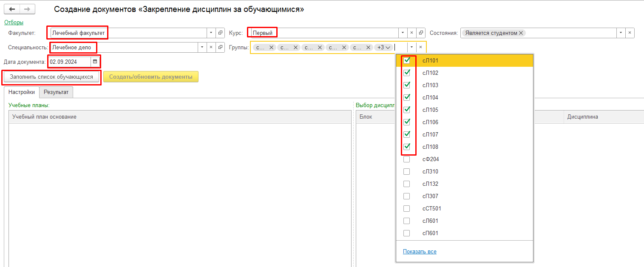Open Курс selection form icon
The height and width of the screenshot is (267, 644).
click(420, 33)
